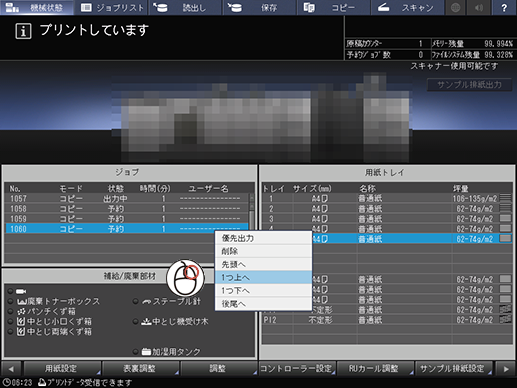The width and height of the screenshot is (517, 388).
Task: Open 用紙設定 button
Action: point(61,368)
